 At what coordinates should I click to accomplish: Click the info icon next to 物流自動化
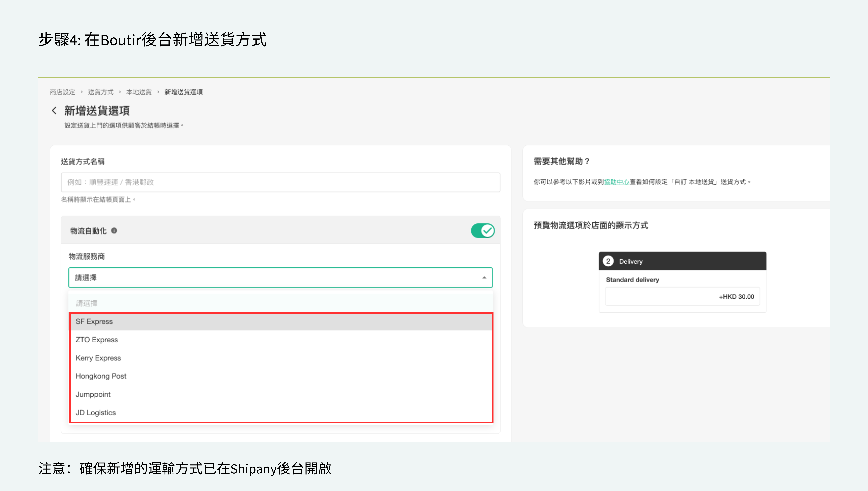tap(114, 231)
